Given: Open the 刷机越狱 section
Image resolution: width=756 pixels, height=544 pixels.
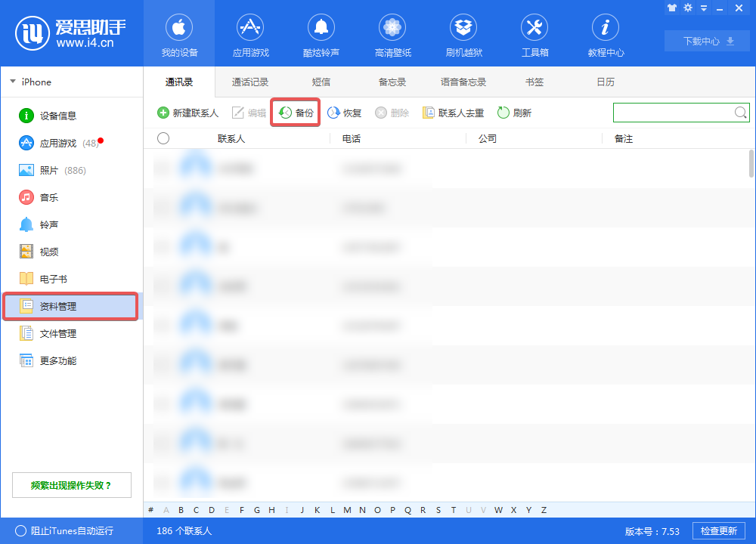Looking at the screenshot, I should (x=463, y=34).
